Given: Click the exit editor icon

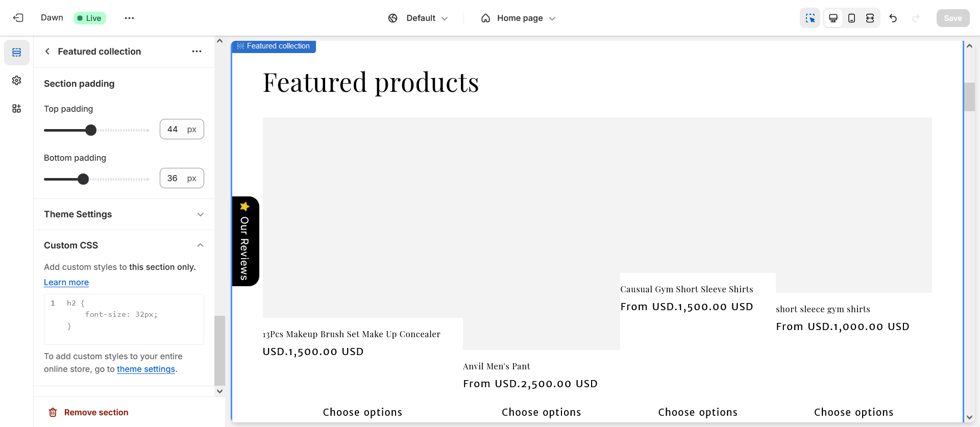Looking at the screenshot, I should pyautogui.click(x=18, y=18).
